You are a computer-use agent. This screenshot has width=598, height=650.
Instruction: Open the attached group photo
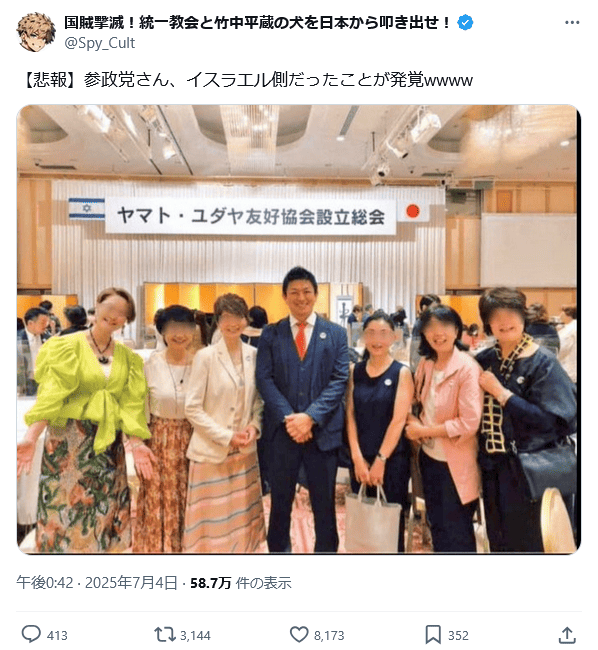[298, 329]
